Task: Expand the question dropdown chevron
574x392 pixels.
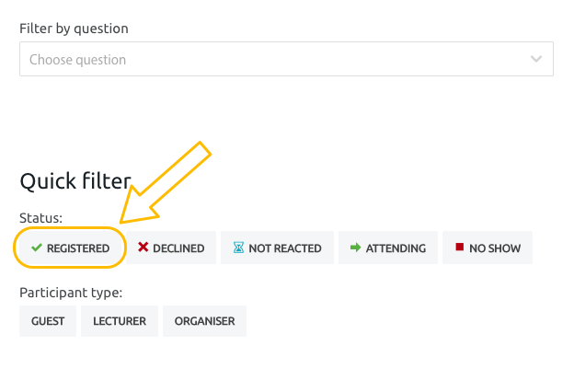Action: coord(536,60)
